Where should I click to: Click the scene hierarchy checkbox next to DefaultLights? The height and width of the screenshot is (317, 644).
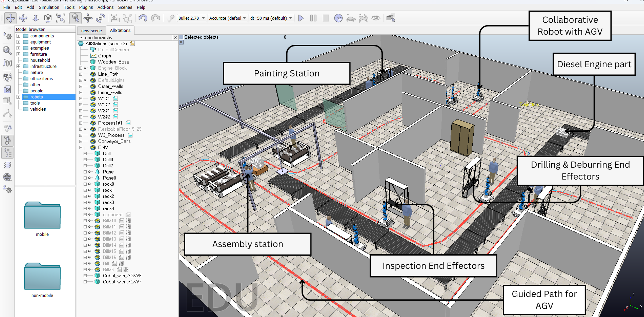pyautogui.click(x=85, y=80)
